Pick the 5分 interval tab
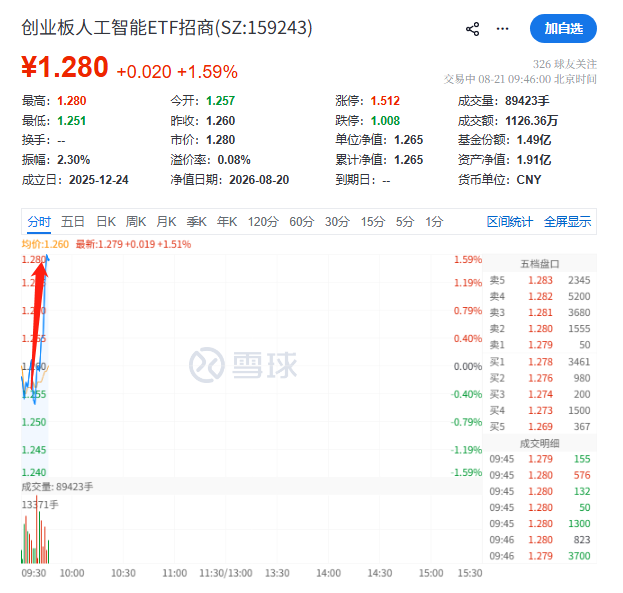The height and width of the screenshot is (593, 623). click(404, 221)
